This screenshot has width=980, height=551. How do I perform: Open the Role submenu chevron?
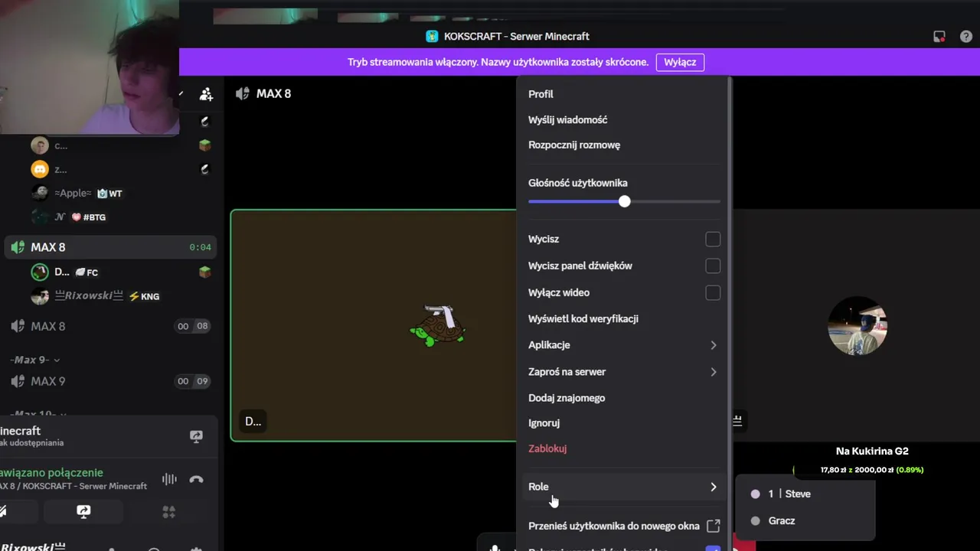pos(713,487)
